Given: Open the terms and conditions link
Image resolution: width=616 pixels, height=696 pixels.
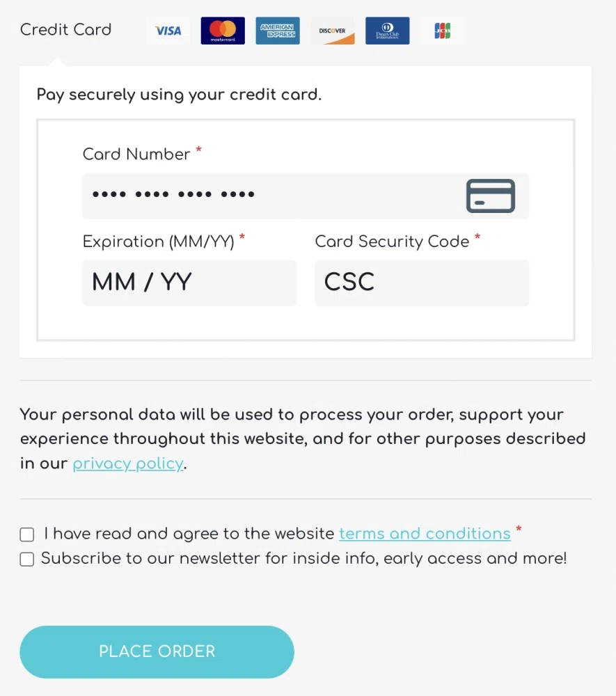Looking at the screenshot, I should [x=425, y=534].
